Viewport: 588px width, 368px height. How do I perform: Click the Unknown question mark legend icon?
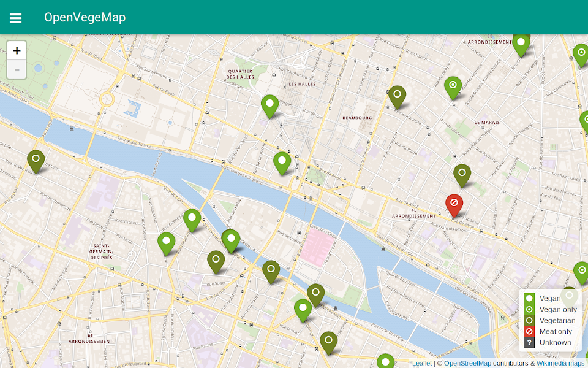point(529,342)
